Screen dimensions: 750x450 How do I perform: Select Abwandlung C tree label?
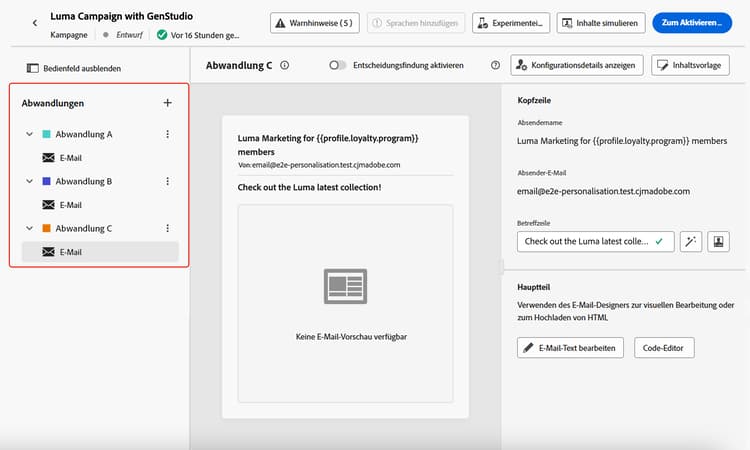(84, 228)
